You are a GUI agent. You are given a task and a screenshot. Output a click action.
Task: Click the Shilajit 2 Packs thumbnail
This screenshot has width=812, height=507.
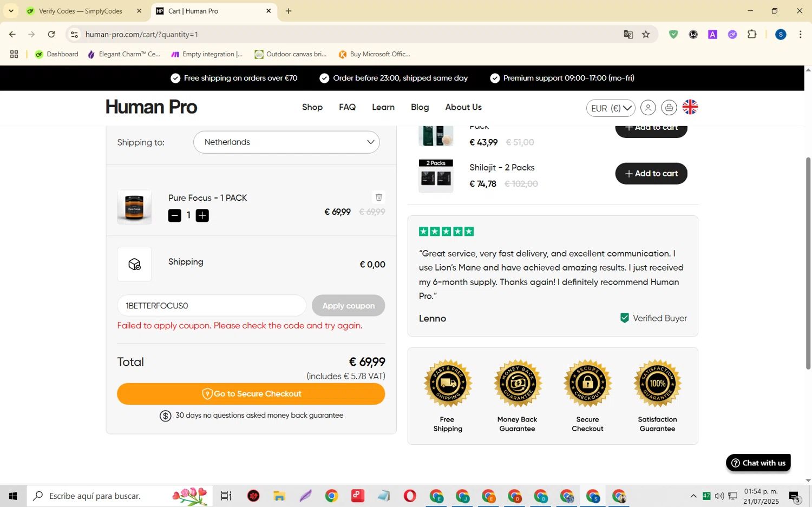point(436,175)
